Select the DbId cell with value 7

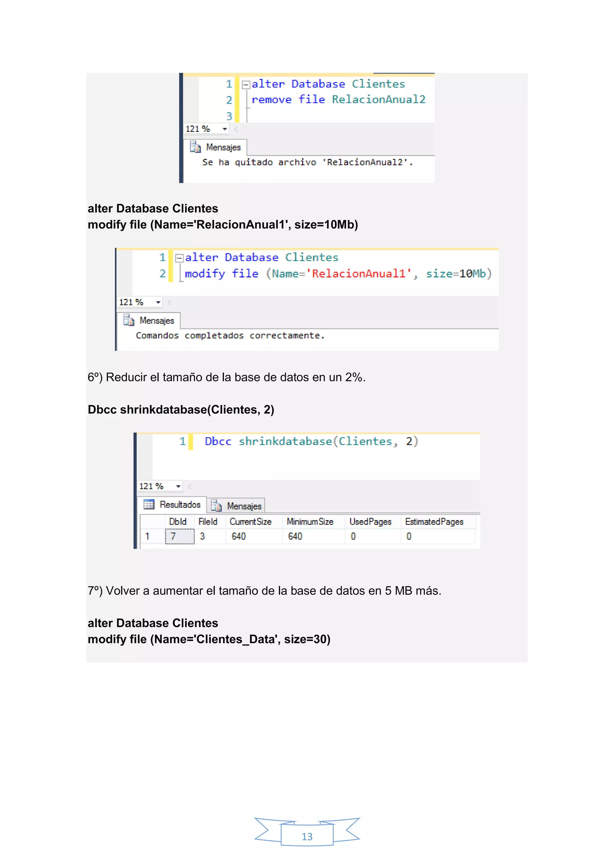[180, 536]
